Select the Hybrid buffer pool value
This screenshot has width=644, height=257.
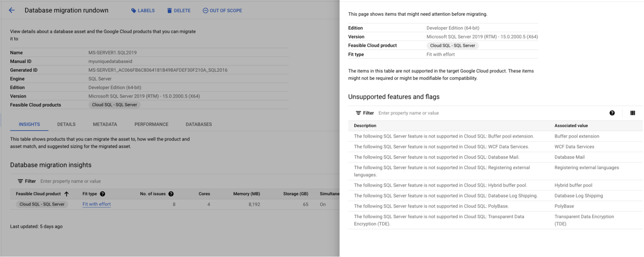pos(573,185)
